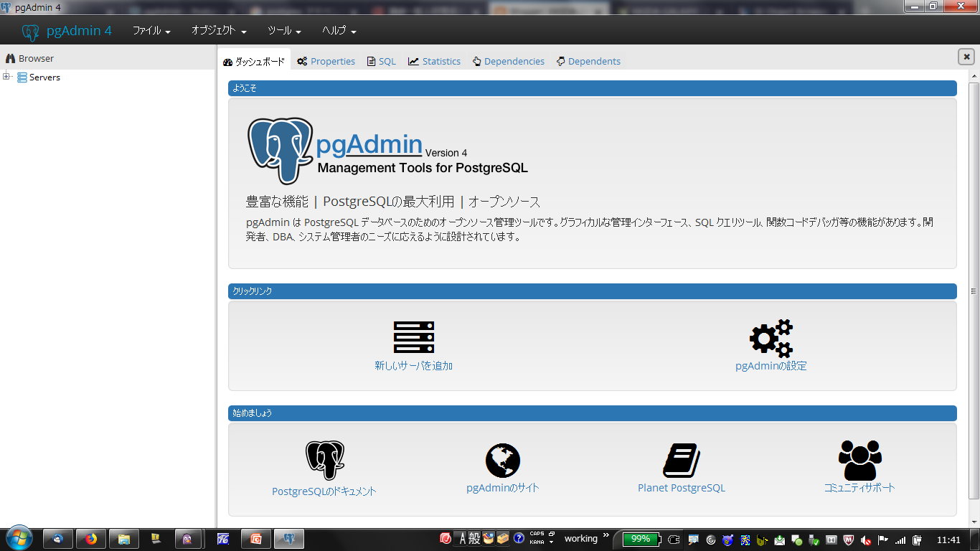Screen dimensions: 980x551
Task: Open the Dependents tab
Action: click(x=588, y=62)
